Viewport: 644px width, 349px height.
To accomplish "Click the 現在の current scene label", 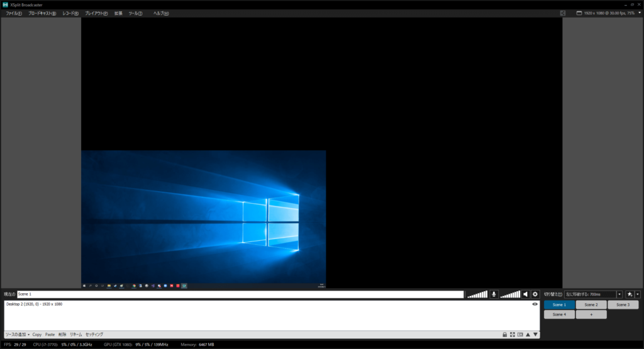I will 9,294.
